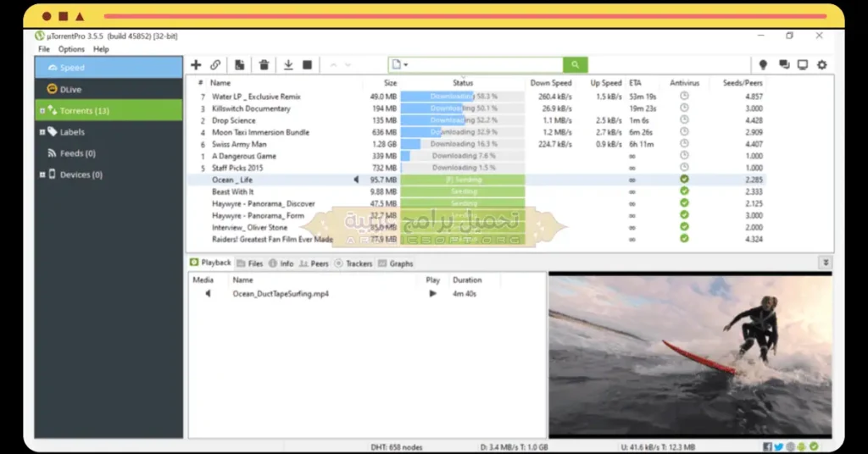Viewport: 868px width, 454px height.
Task: Open search provider dropdown in search box
Action: 400,64
